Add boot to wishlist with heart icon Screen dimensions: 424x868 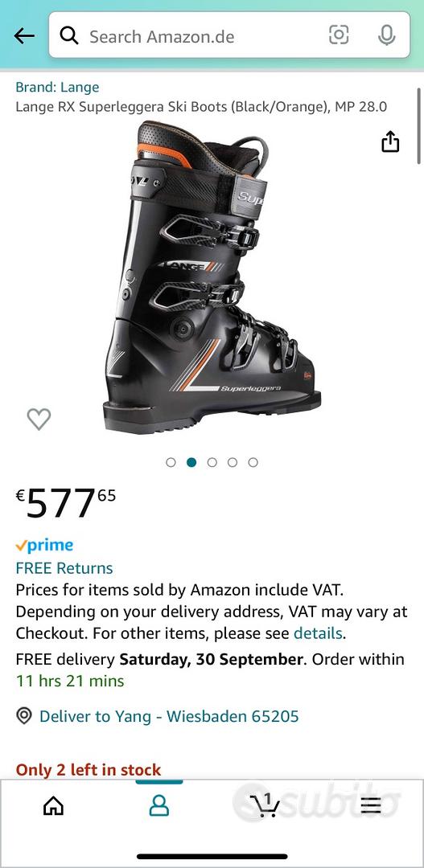coord(39,419)
